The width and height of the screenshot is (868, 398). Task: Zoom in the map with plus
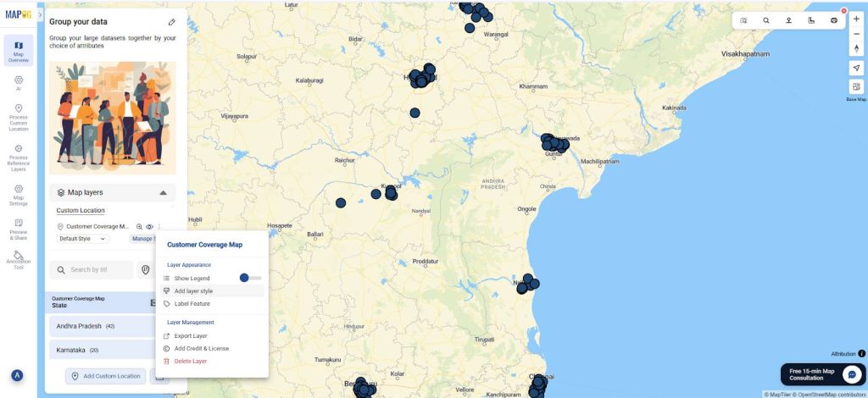click(x=856, y=19)
